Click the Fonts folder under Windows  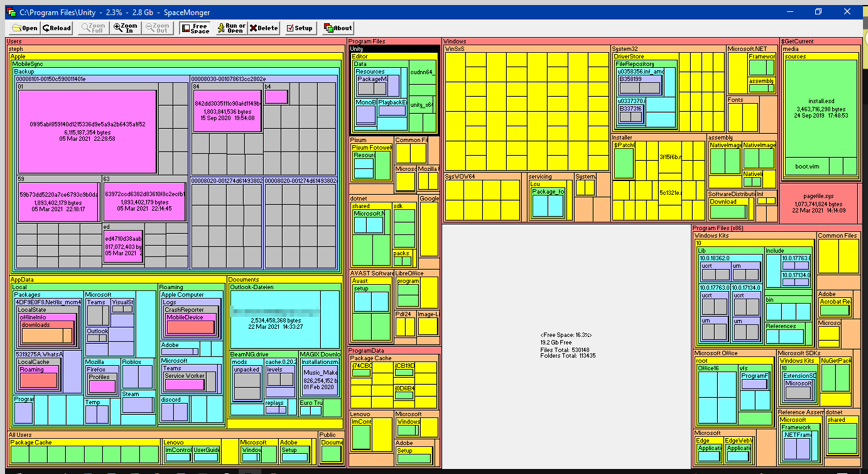point(735,100)
